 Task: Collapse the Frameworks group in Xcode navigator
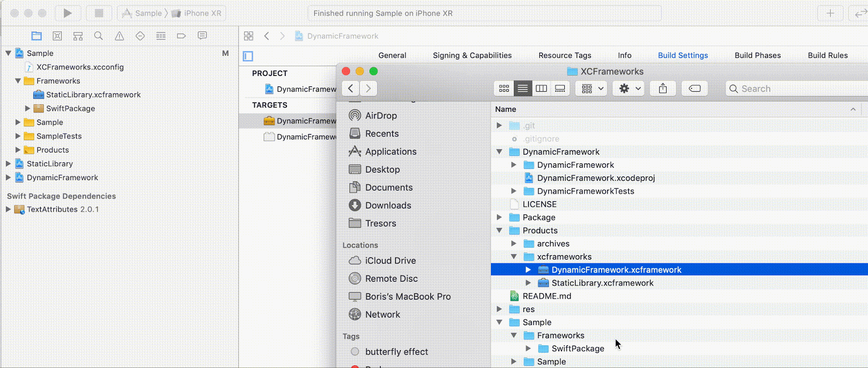click(18, 81)
